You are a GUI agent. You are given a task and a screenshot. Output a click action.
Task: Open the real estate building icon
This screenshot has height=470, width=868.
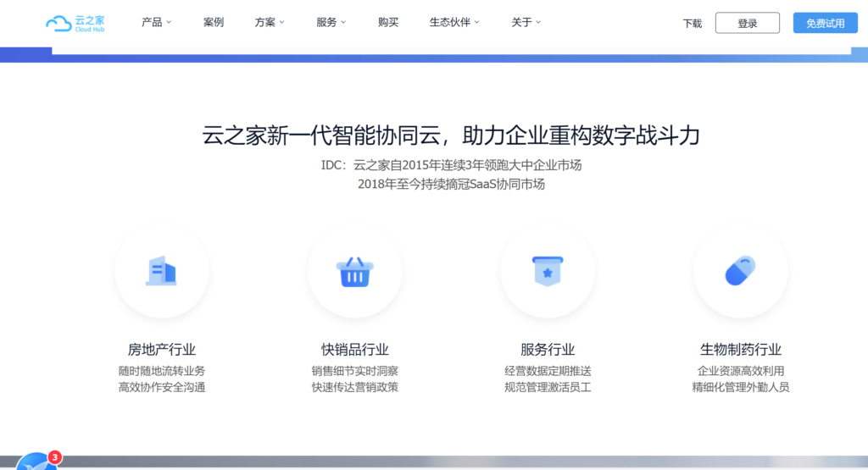click(161, 271)
